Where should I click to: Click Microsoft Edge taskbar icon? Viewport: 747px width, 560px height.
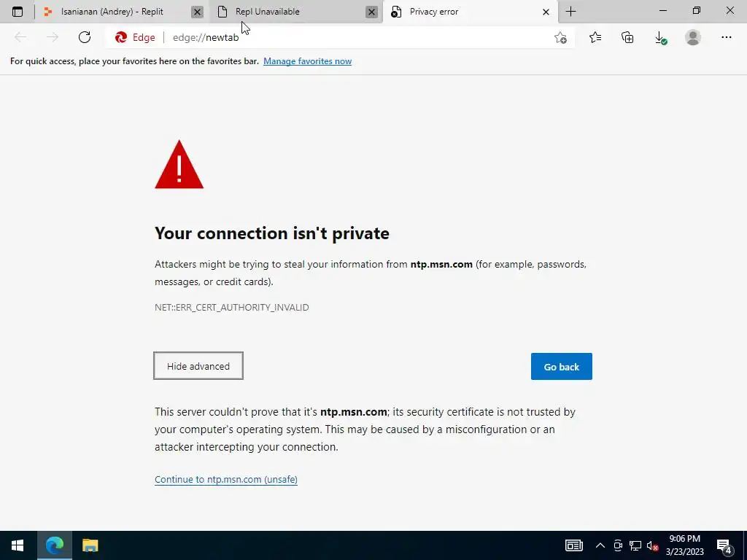click(x=55, y=545)
